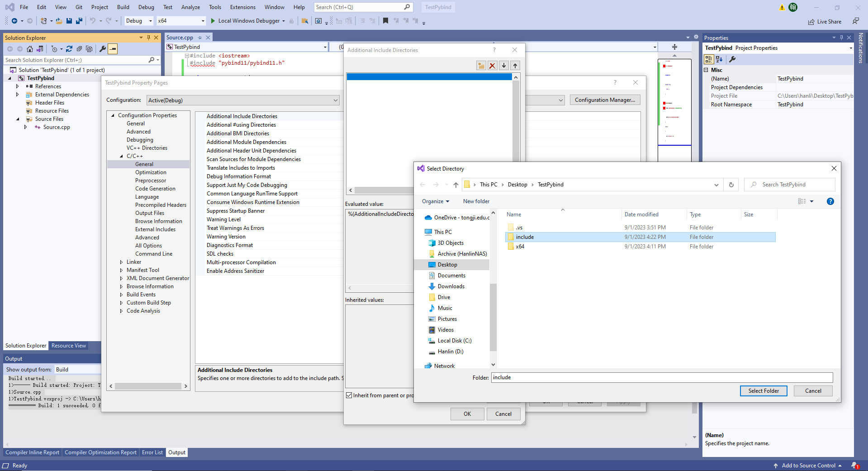Switch to the Error List tab

(152, 452)
